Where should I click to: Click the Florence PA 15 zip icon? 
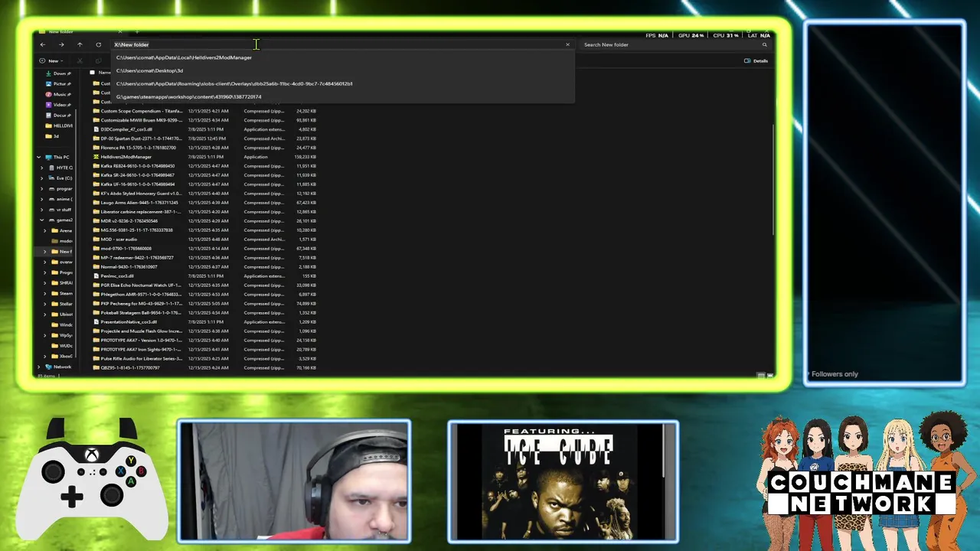coord(96,148)
